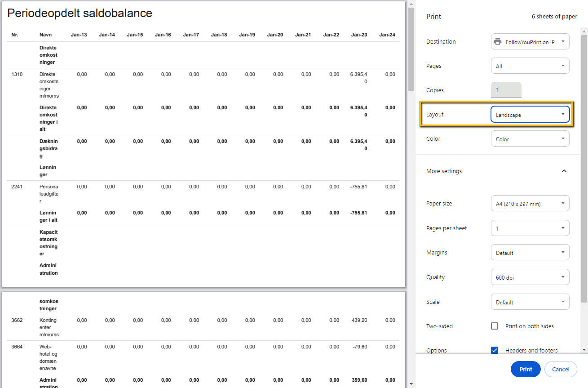Collapse the More settings section
This screenshot has height=388, width=588.
(564, 171)
